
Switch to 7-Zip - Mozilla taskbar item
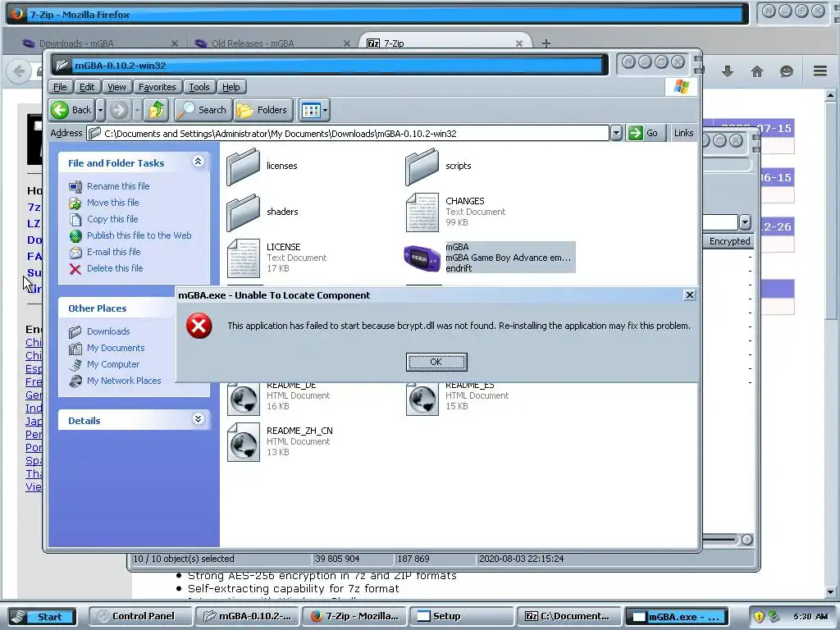[354, 616]
